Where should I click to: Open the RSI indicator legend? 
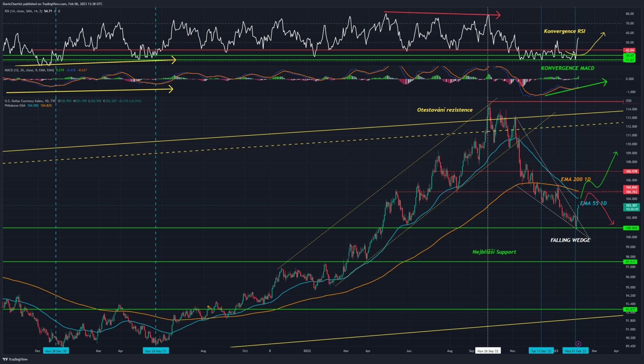23,11
